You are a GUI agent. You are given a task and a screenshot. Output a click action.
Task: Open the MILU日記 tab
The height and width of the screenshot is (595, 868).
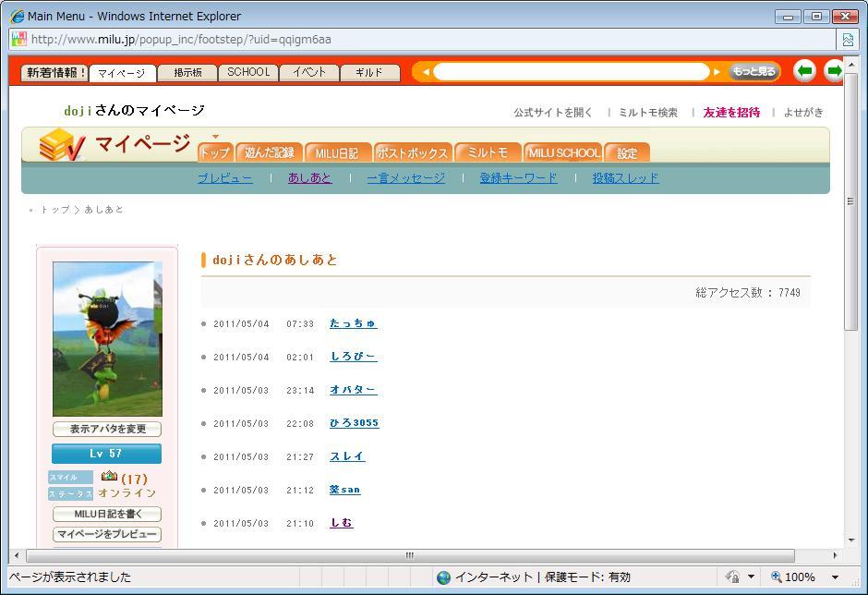tap(336, 153)
